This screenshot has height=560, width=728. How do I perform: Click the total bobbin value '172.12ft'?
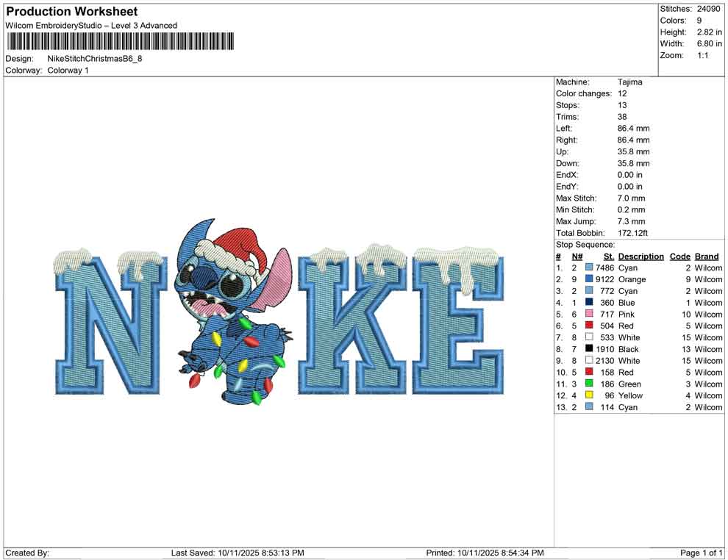tap(633, 233)
